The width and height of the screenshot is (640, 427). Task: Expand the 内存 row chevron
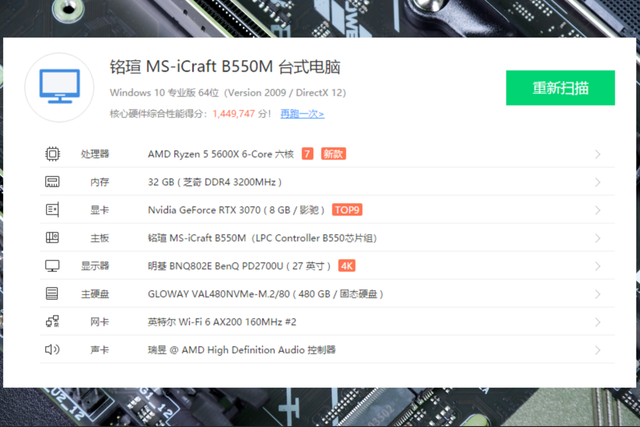(x=598, y=182)
